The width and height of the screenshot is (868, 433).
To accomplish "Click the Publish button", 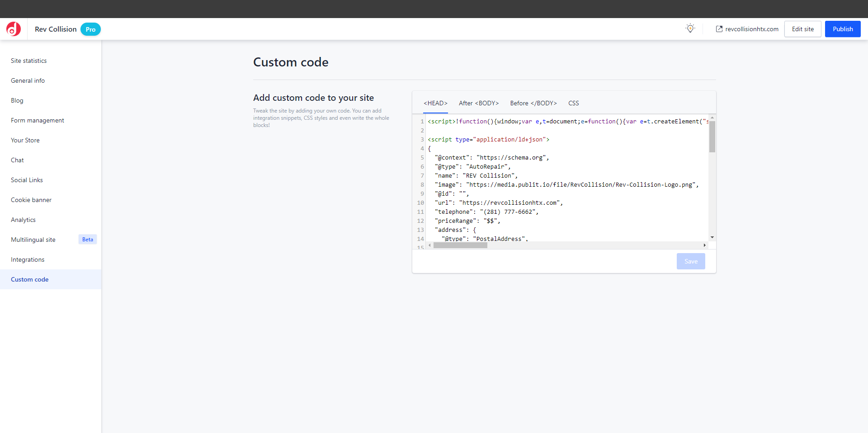I will [843, 29].
